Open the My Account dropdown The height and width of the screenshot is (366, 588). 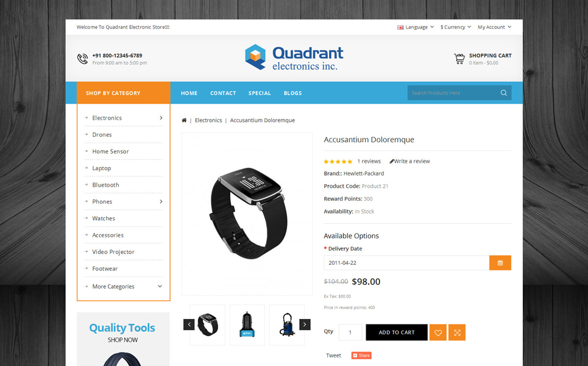coord(494,27)
